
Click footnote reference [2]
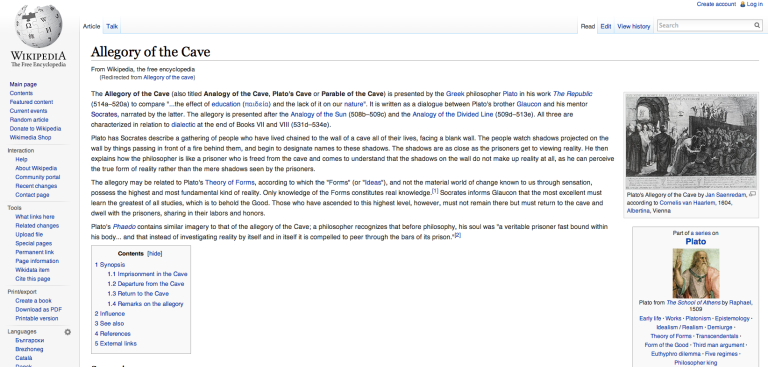click(458, 235)
